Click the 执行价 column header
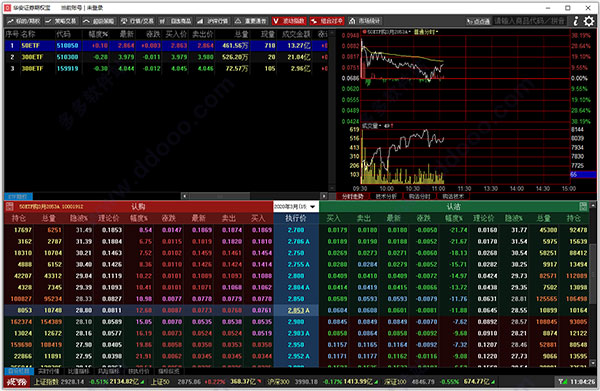600x391 pixels. [x=296, y=218]
